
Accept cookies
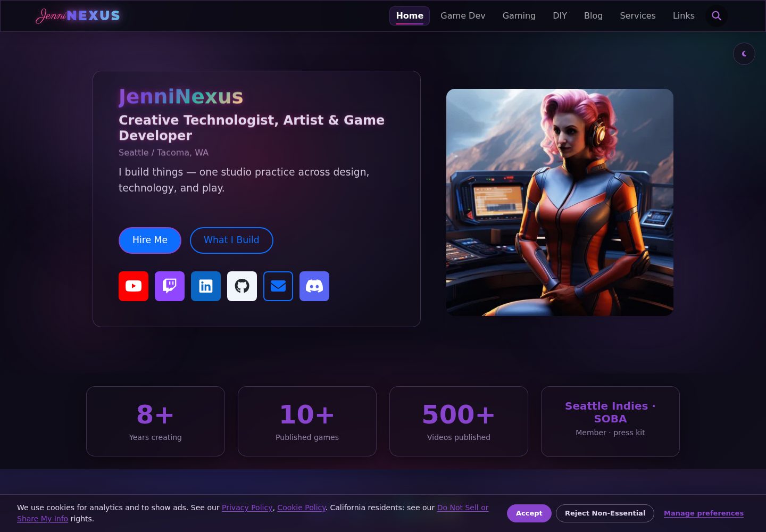click(x=529, y=513)
